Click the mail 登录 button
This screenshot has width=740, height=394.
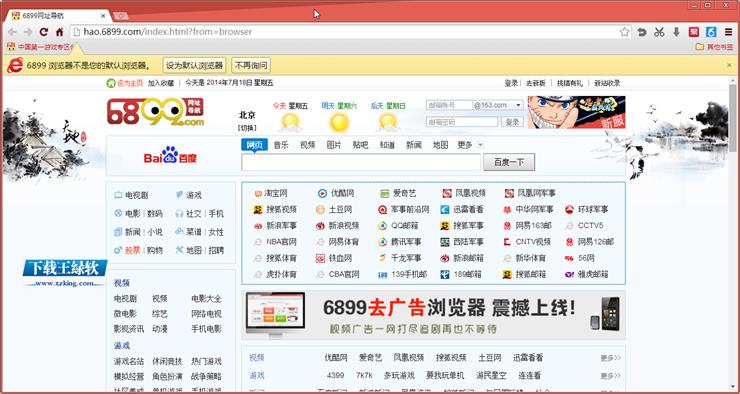pos(513,122)
